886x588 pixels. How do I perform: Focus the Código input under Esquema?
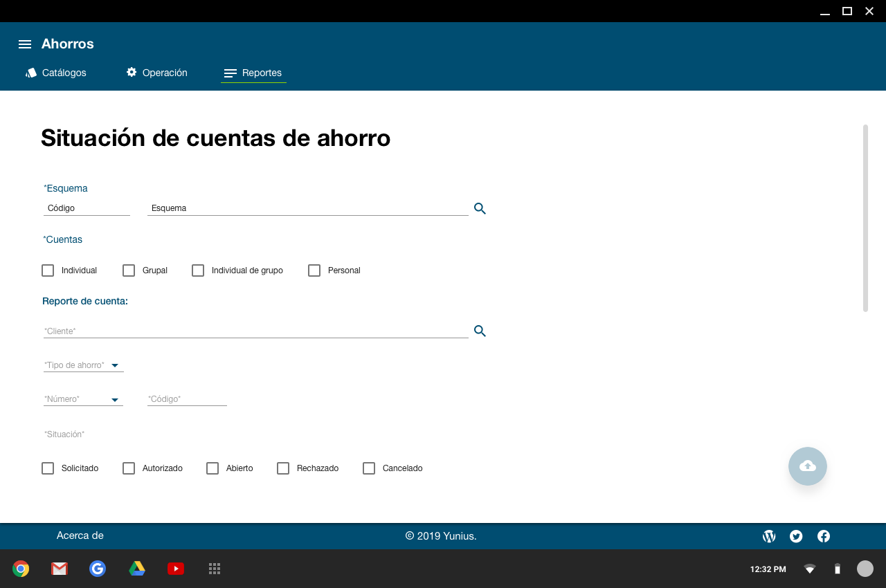[x=87, y=208]
